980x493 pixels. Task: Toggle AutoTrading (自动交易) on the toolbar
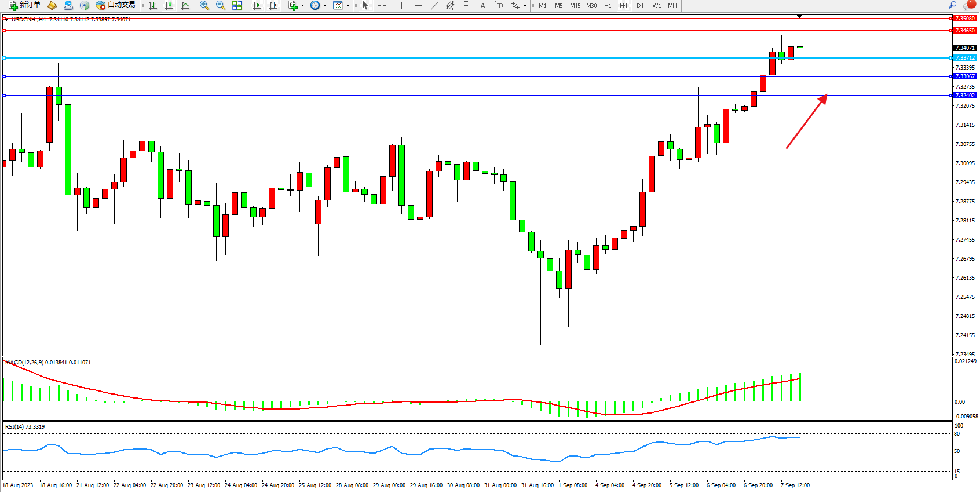(x=116, y=5)
